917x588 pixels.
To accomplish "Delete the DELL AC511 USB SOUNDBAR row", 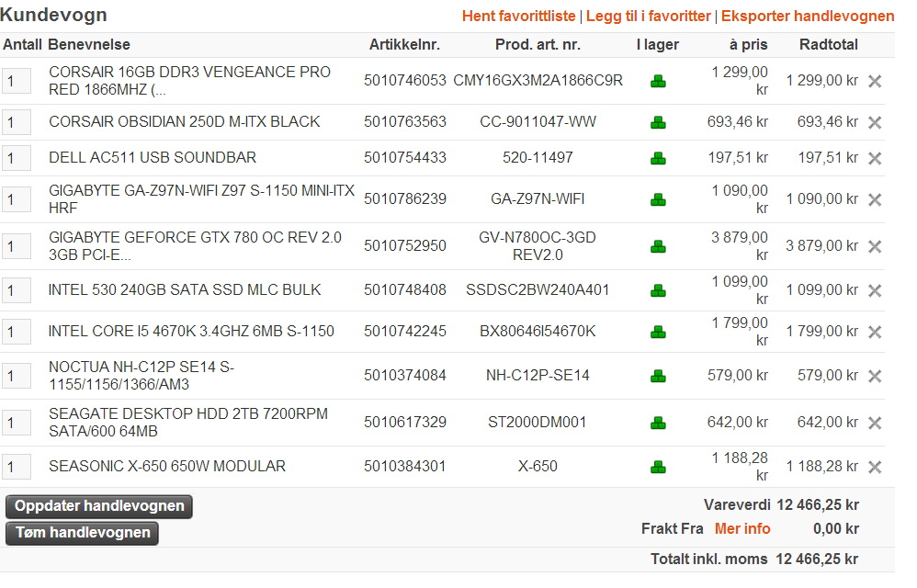I will pos(875,158).
